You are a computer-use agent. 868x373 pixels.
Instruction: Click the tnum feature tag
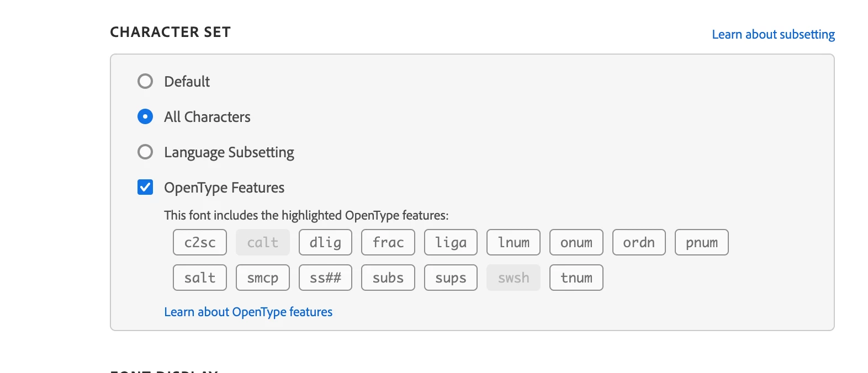coord(576,278)
